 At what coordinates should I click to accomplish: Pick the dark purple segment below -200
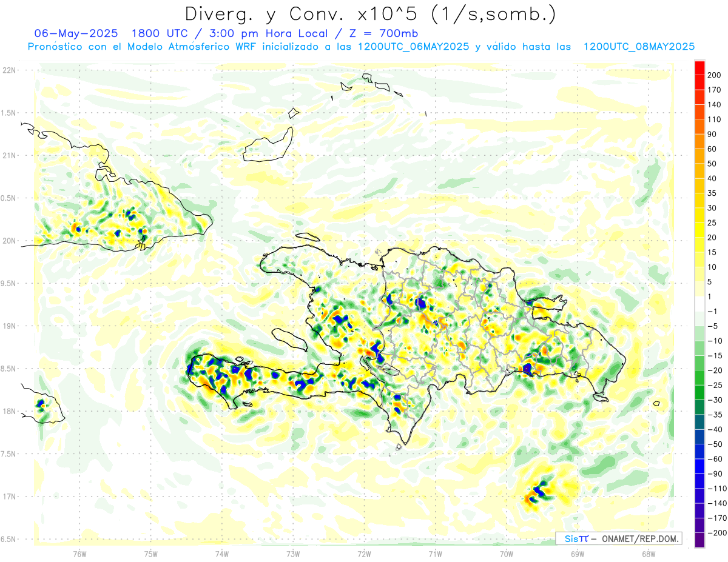699,540
